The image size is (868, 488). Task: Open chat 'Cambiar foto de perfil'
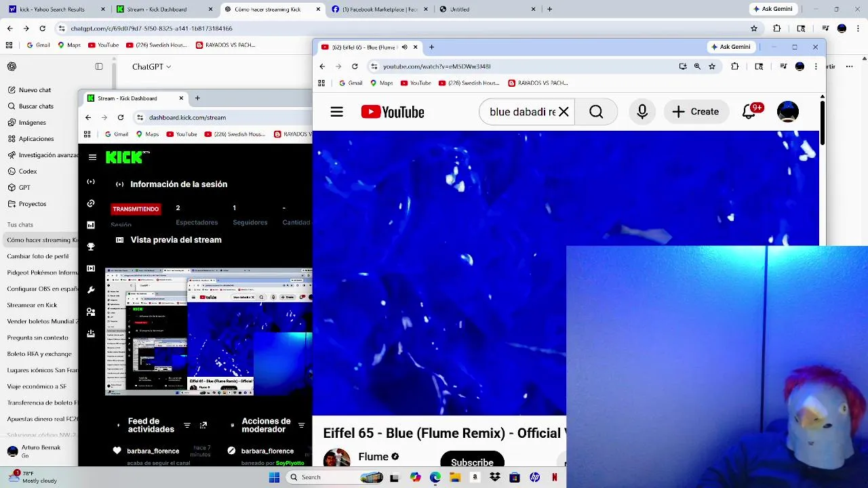(x=38, y=256)
